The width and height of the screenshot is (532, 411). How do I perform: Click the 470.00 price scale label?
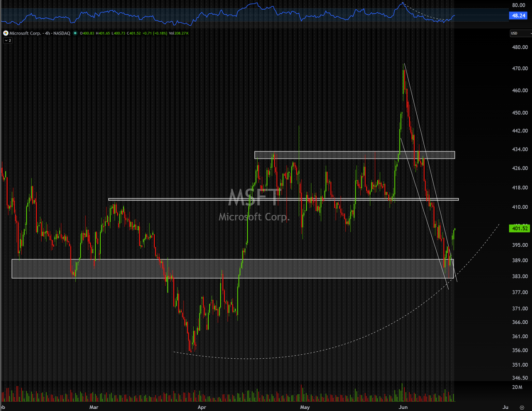(520, 69)
